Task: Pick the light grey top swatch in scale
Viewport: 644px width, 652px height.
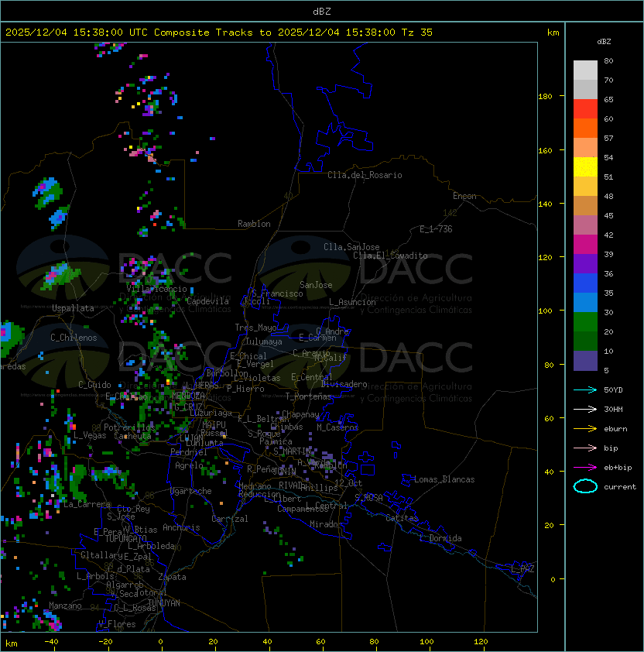Action: (x=585, y=70)
